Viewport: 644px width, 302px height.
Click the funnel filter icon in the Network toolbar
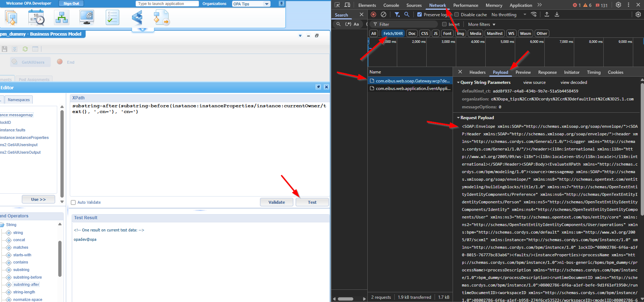coord(397,14)
